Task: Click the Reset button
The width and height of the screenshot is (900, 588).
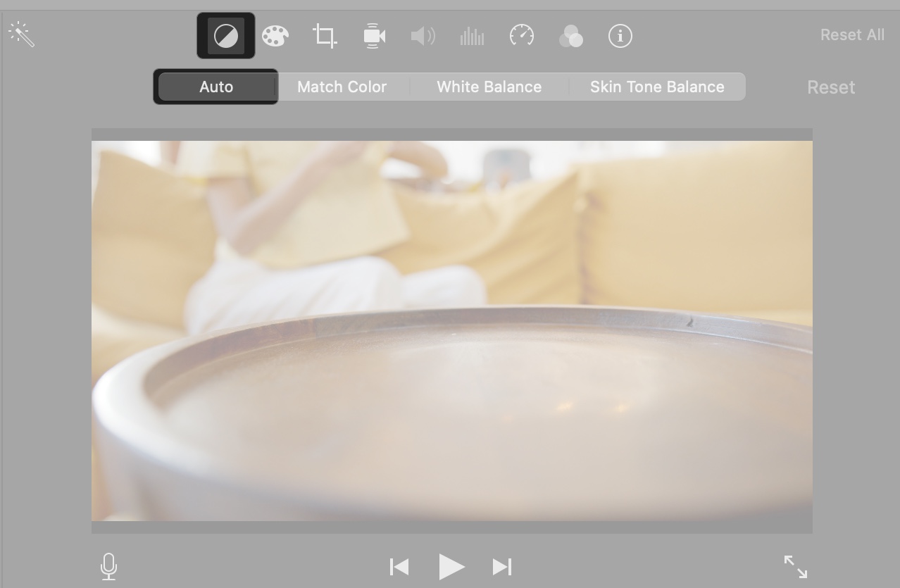Action: (x=831, y=87)
